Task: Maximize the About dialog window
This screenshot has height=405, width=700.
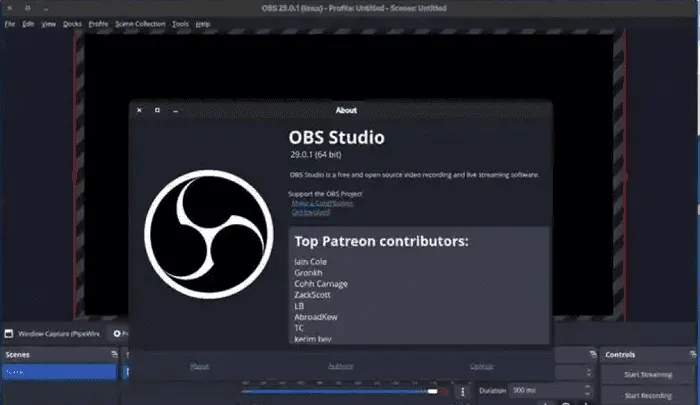Action: click(x=157, y=110)
